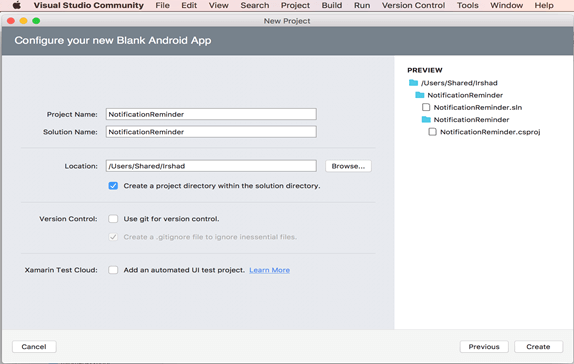Follow the Learn More link

tap(269, 270)
